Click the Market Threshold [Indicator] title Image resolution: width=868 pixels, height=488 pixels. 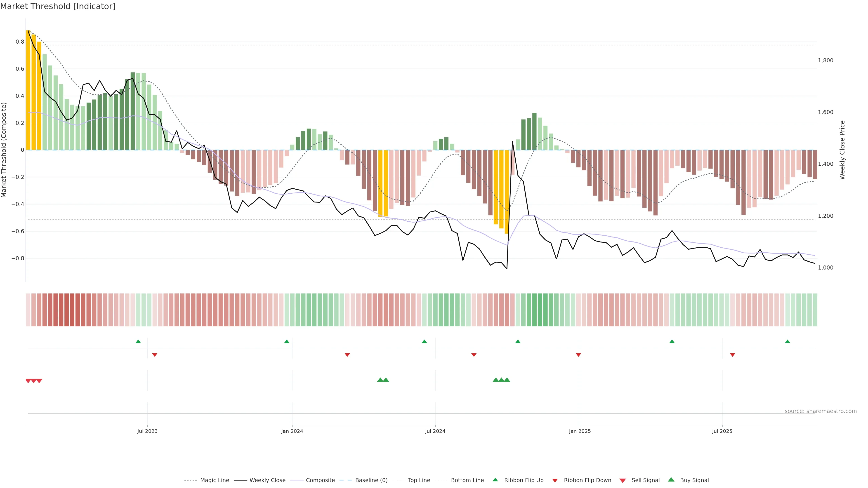coord(58,6)
